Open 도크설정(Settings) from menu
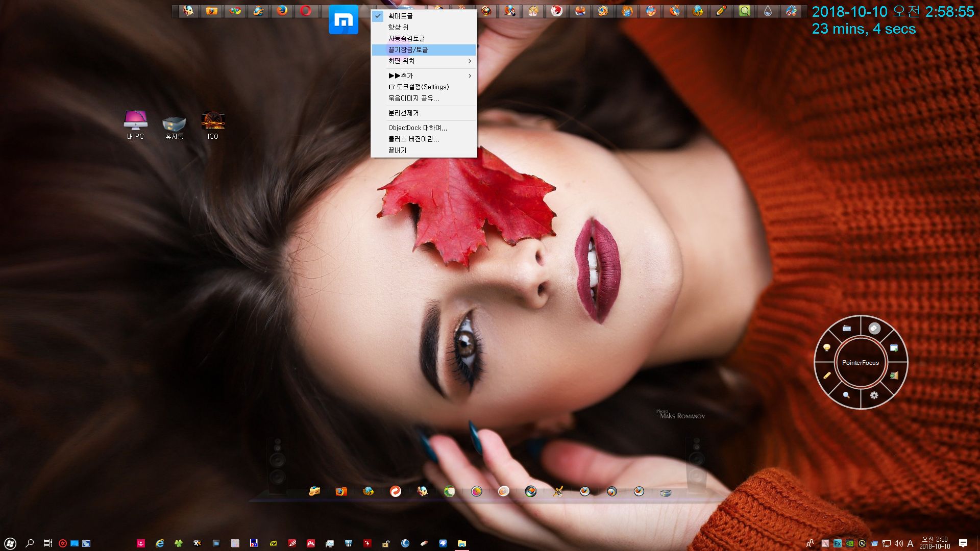This screenshot has width=980, height=551. 424,87
